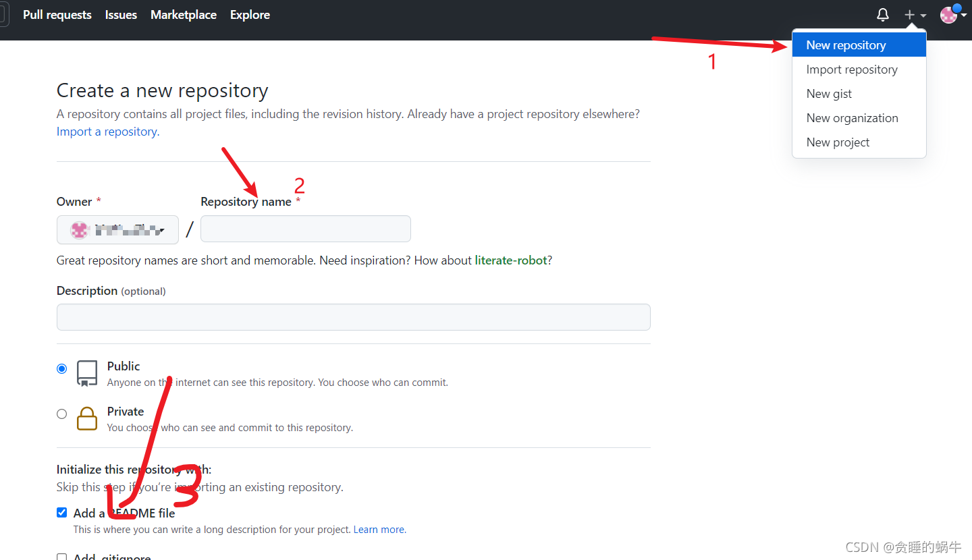Select the Private radio button

click(x=62, y=414)
